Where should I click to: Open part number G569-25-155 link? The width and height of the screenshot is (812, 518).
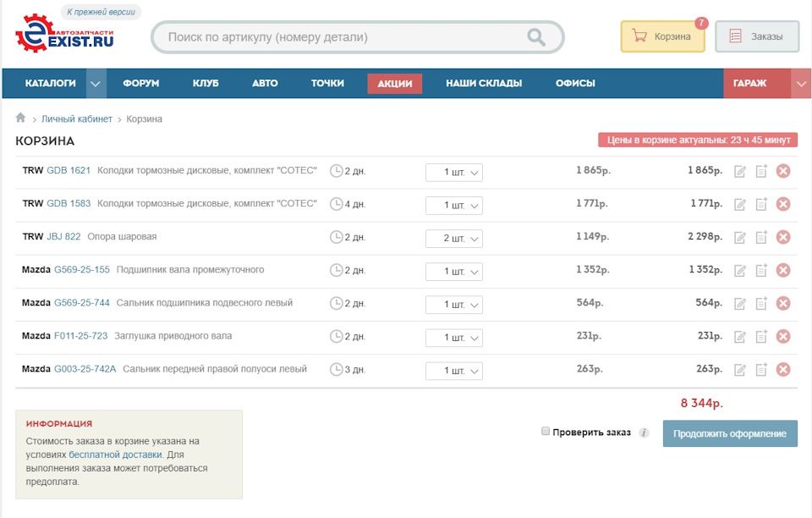point(82,270)
